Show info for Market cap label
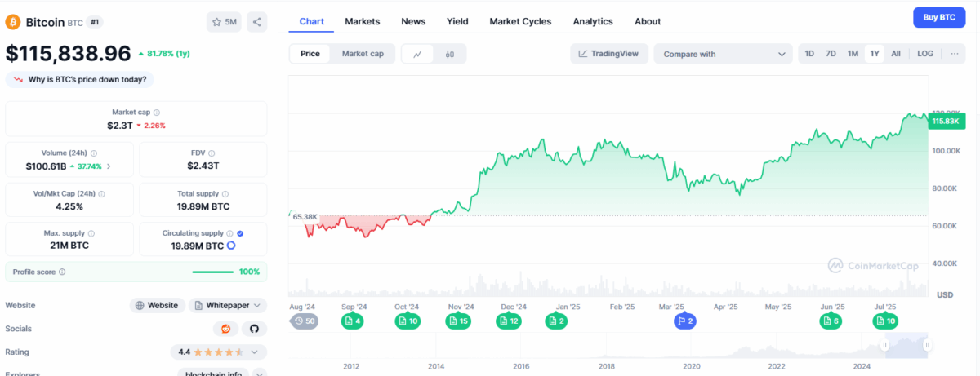Screen dimensions: 980x376 tap(157, 113)
